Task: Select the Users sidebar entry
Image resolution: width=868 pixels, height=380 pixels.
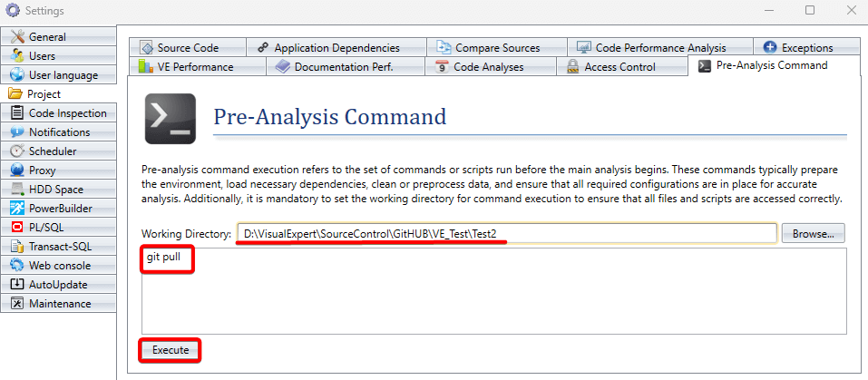Action: click(58, 56)
